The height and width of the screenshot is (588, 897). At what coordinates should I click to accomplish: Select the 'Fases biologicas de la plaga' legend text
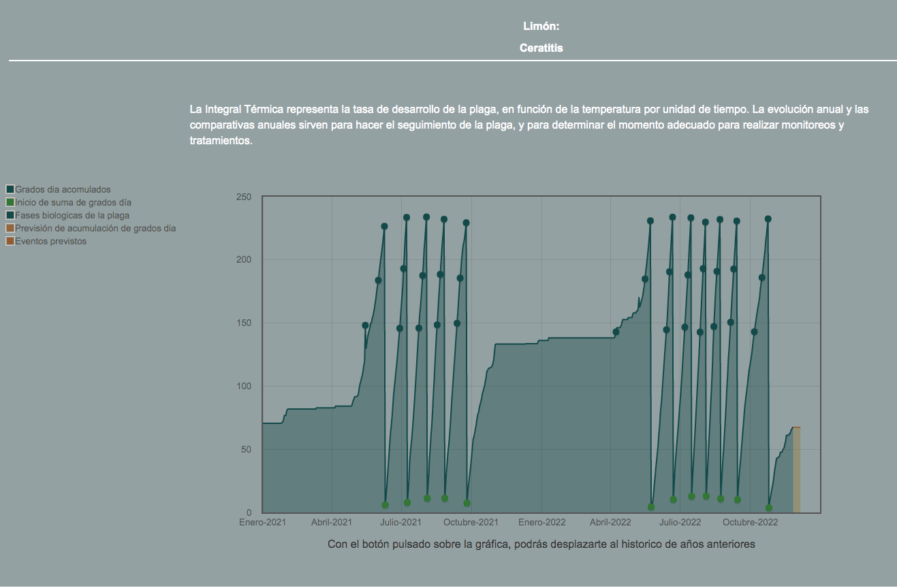[72, 215]
